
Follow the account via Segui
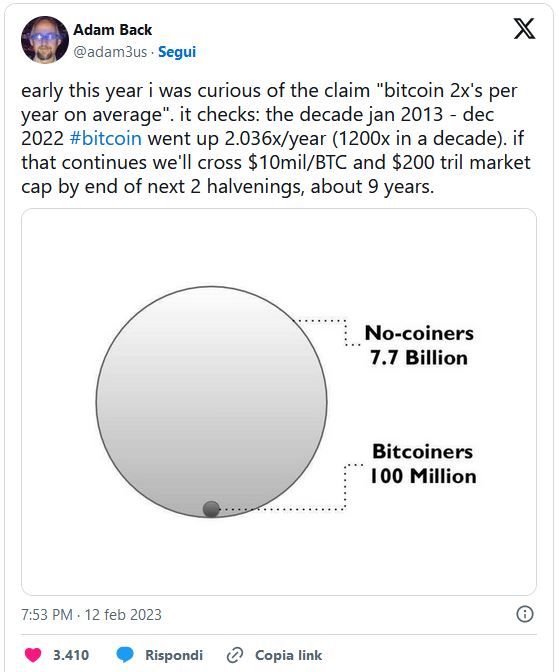click(177, 52)
